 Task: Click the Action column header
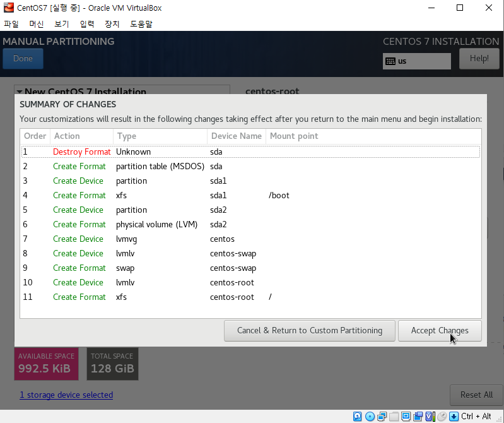coord(81,136)
